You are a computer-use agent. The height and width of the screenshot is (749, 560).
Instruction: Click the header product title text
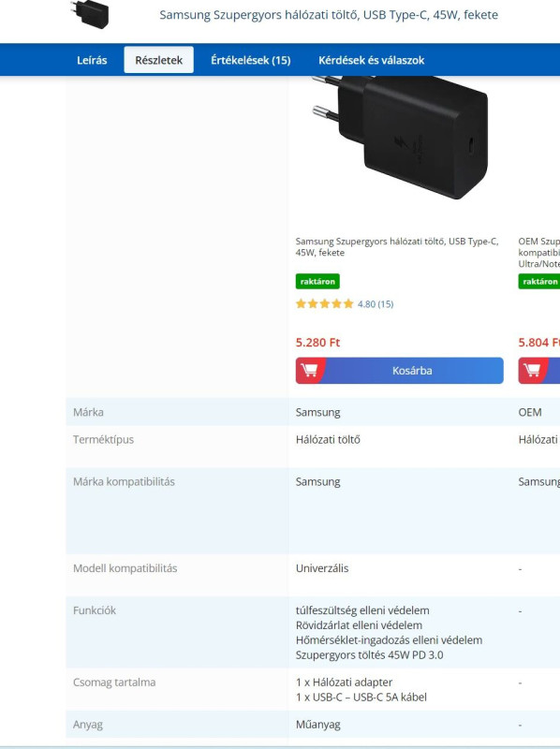point(329,15)
